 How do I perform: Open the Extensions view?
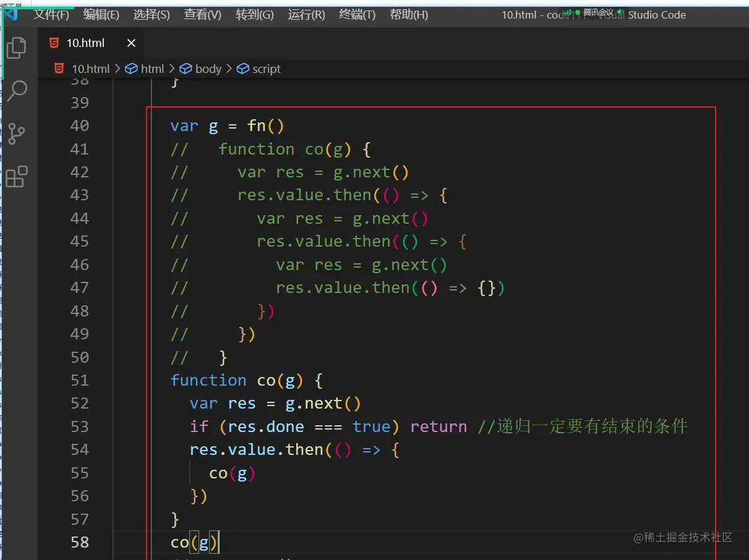coord(17,176)
